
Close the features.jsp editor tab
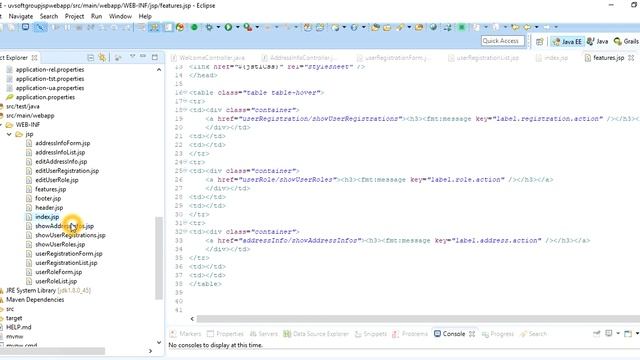[x=631, y=58]
